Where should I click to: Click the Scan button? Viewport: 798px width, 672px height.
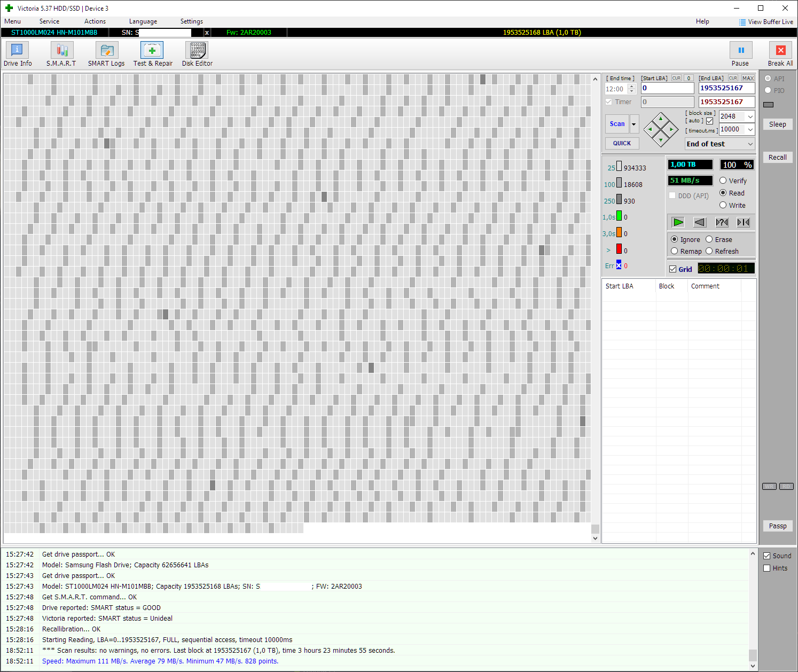click(x=617, y=124)
